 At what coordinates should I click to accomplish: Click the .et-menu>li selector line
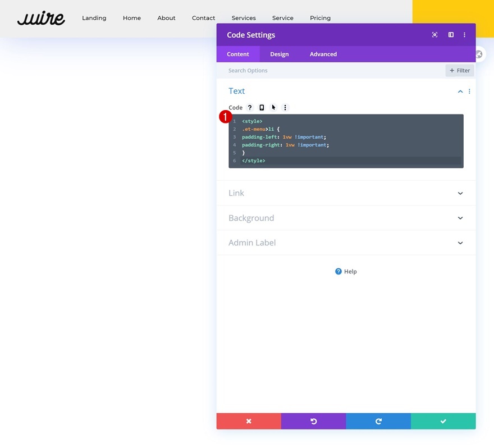click(260, 129)
